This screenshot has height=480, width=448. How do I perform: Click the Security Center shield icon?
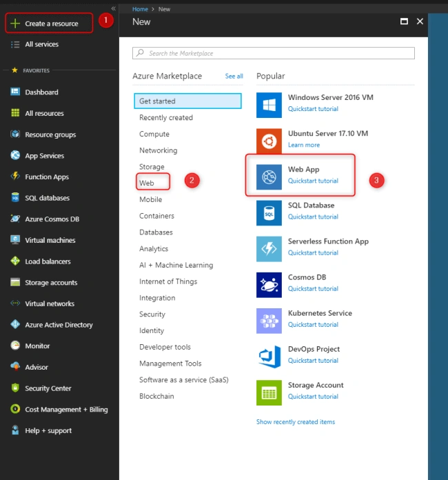[15, 388]
